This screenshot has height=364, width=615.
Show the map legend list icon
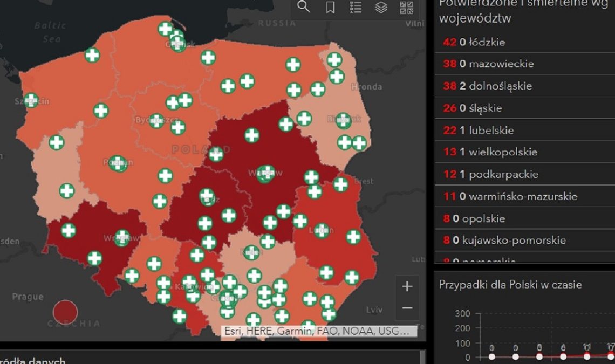click(356, 7)
